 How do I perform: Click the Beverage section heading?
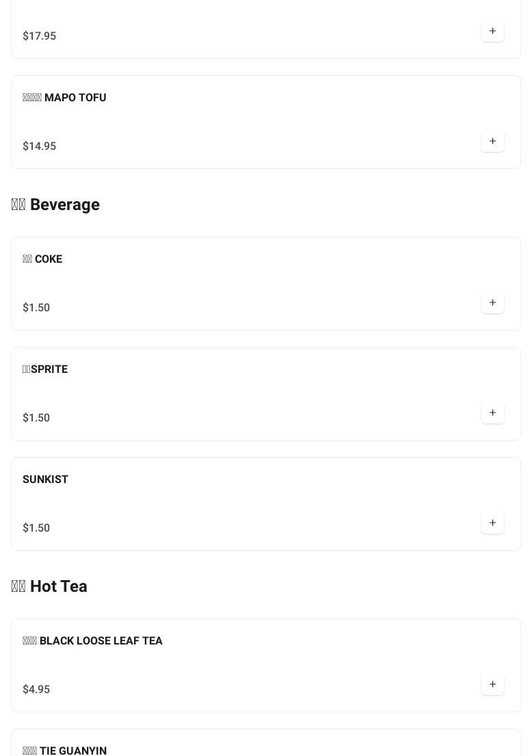click(x=55, y=205)
